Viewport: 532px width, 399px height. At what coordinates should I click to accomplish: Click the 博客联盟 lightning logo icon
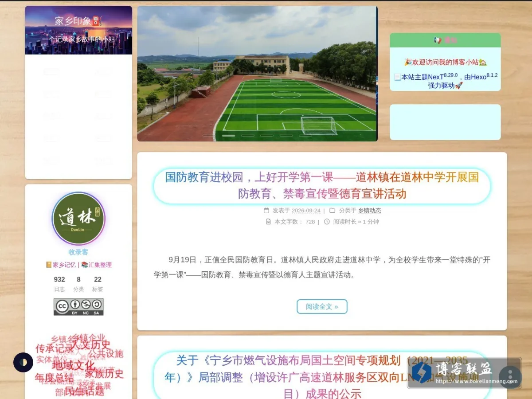421,372
